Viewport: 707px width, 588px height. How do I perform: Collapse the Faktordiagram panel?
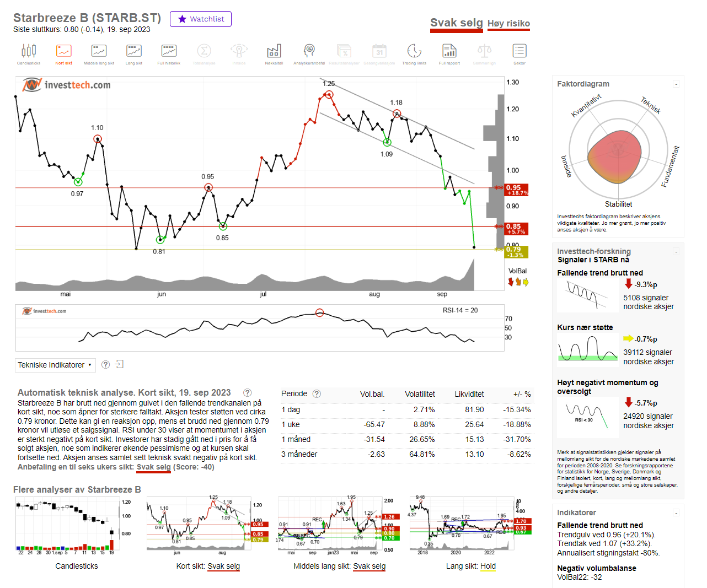[x=676, y=84]
